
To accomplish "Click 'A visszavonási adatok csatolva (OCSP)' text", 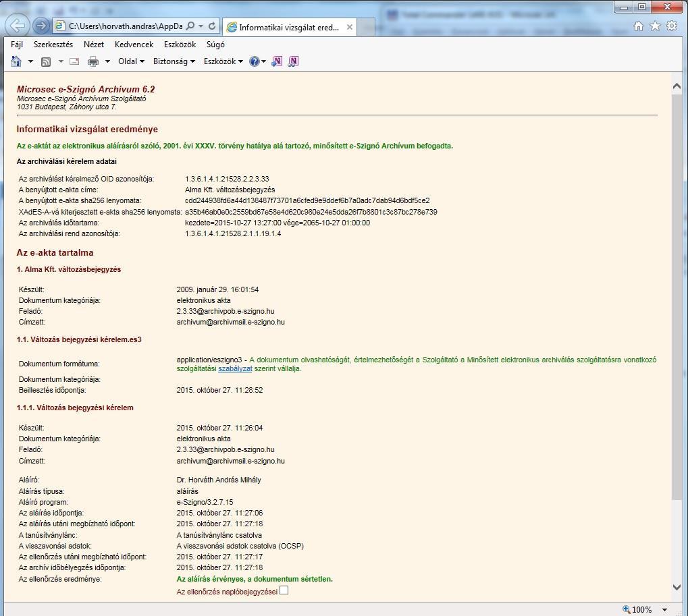I will tap(240, 547).
